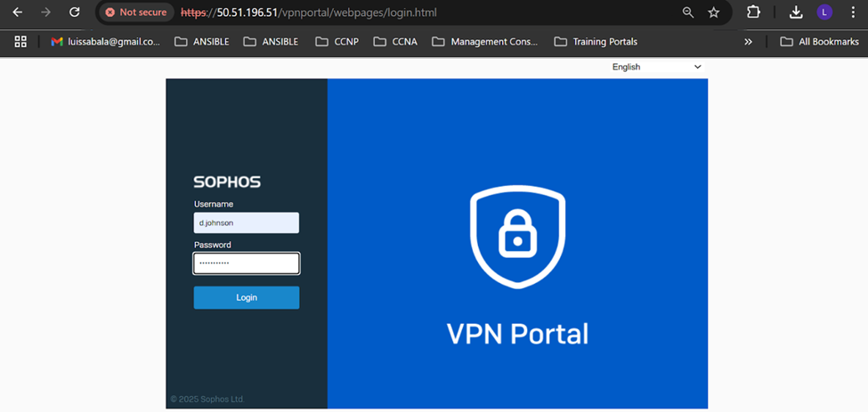
Task: Click the © 2025 Sophos Ltd. text
Action: [x=207, y=399]
